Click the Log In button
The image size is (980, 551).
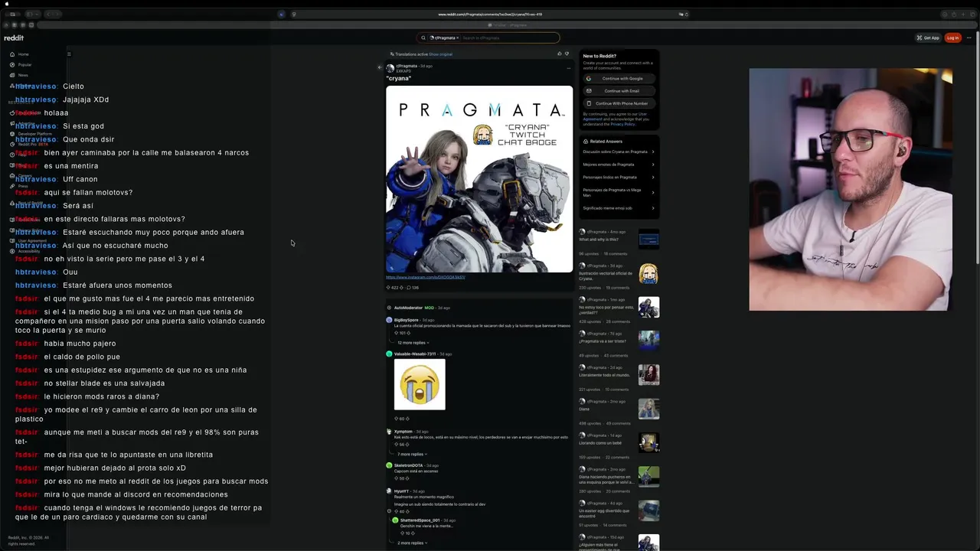(952, 37)
